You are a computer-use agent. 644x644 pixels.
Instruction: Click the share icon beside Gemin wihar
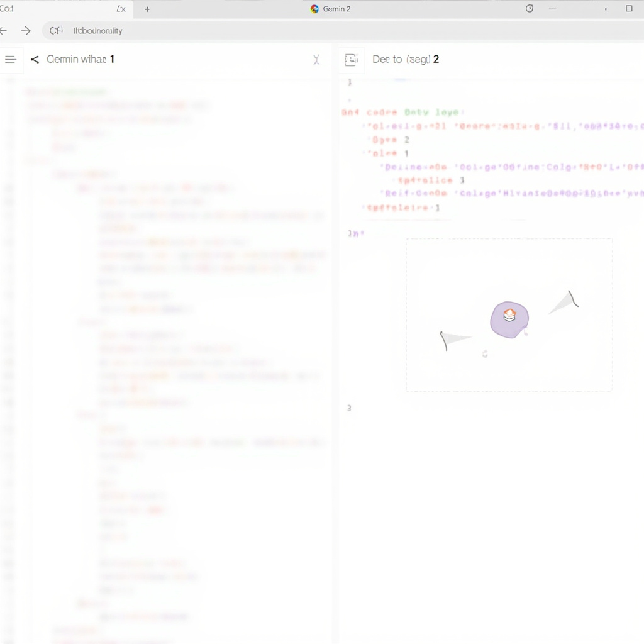35,60
